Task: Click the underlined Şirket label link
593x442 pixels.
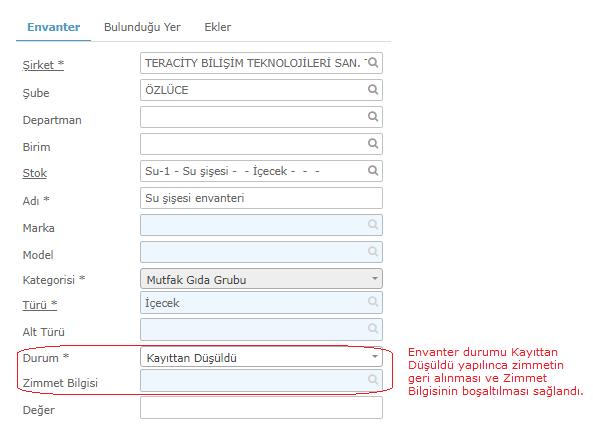Action: (43, 65)
